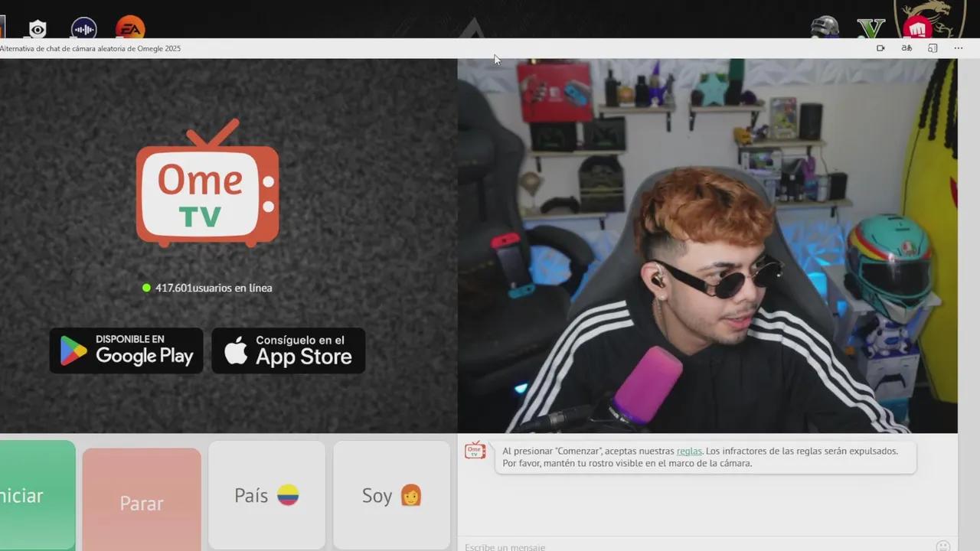Image resolution: width=980 pixels, height=551 pixels.
Task: Open the EA desktop icon
Action: 130,28
